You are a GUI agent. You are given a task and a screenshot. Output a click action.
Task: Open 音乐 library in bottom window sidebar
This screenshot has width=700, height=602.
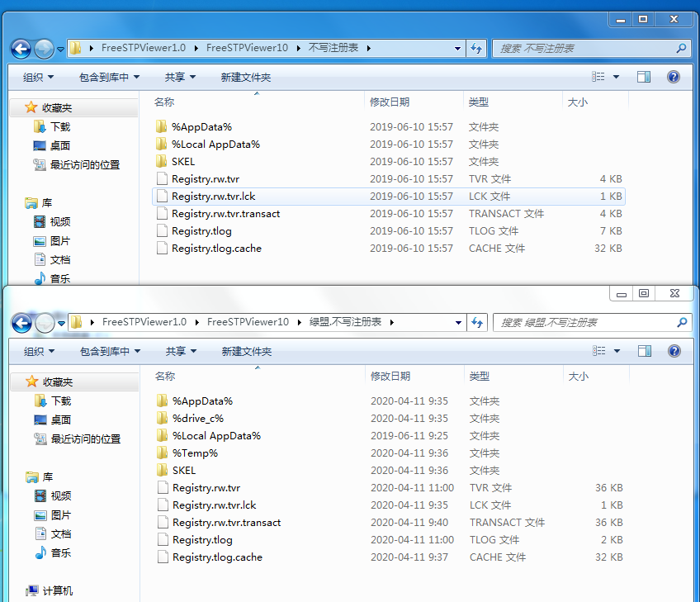pyautogui.click(x=53, y=552)
